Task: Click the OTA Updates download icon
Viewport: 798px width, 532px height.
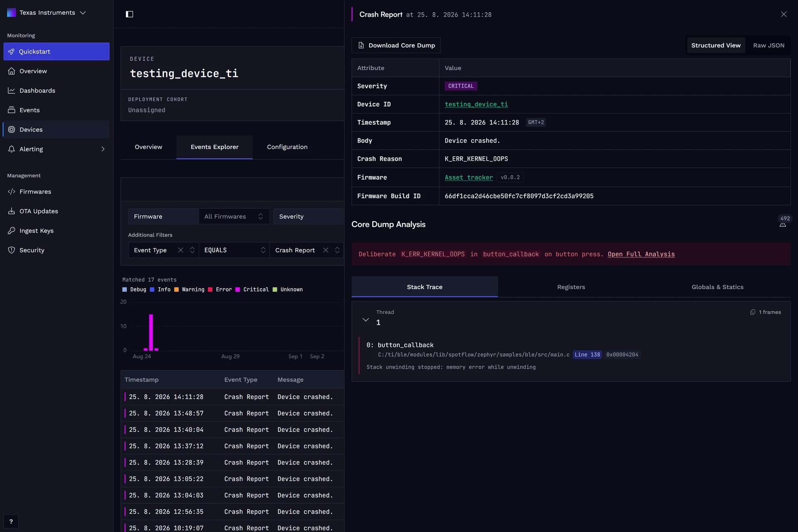Action: pyautogui.click(x=11, y=211)
